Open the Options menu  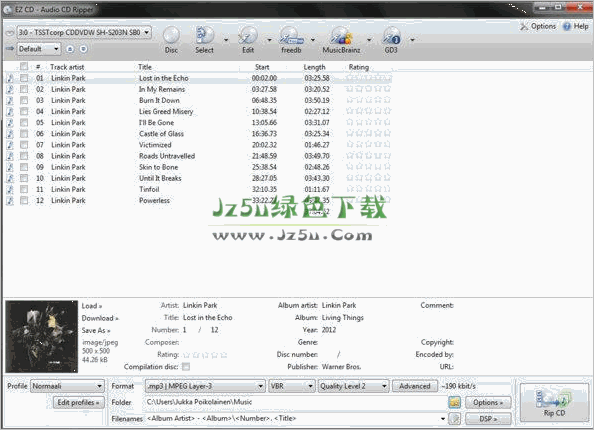(538, 26)
